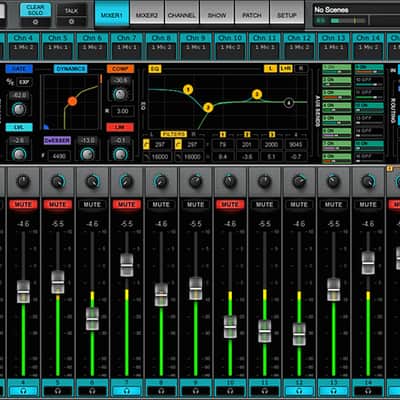Open the SHOW tab

217,13
